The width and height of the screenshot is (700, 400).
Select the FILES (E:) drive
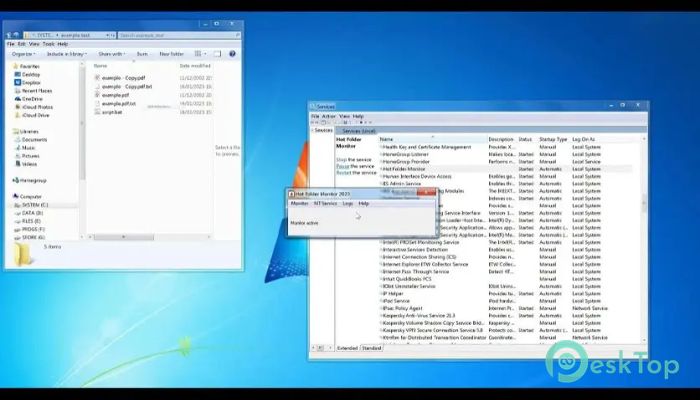[x=28, y=221]
